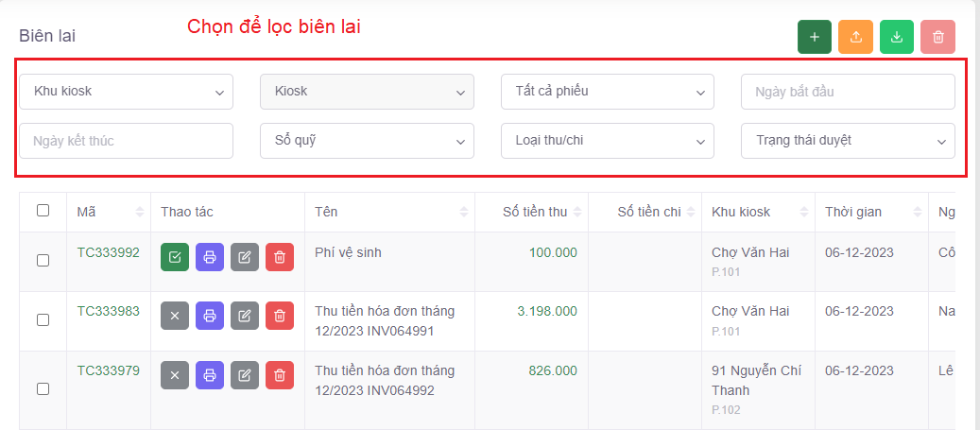Click the gray X icon for TC333983

click(x=175, y=317)
